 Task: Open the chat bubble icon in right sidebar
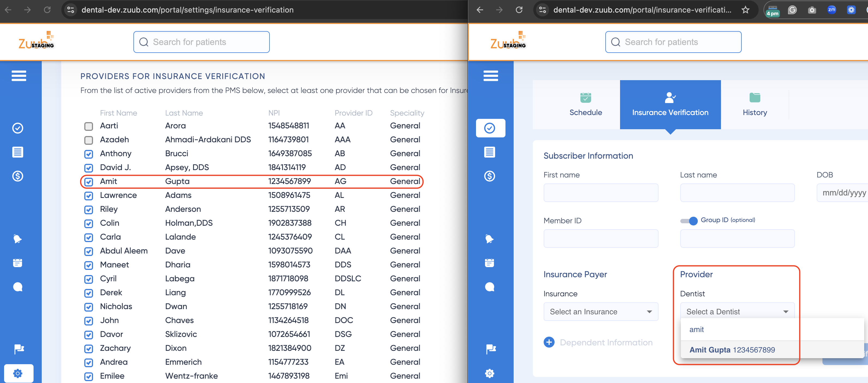490,287
